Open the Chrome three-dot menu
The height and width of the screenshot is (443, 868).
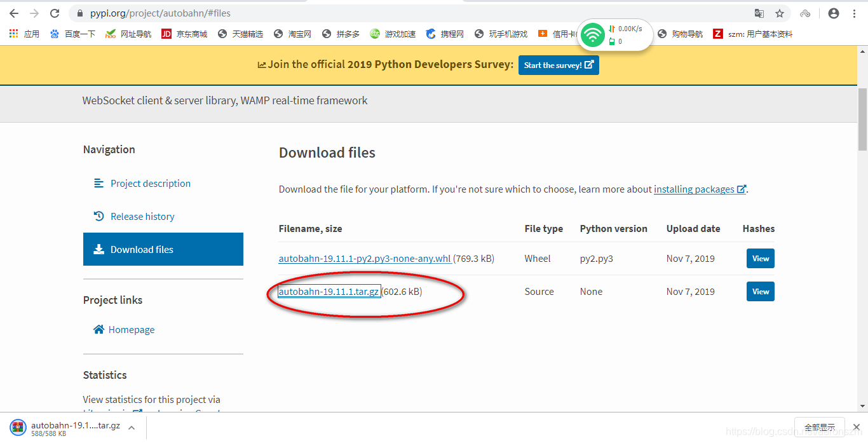(x=855, y=13)
